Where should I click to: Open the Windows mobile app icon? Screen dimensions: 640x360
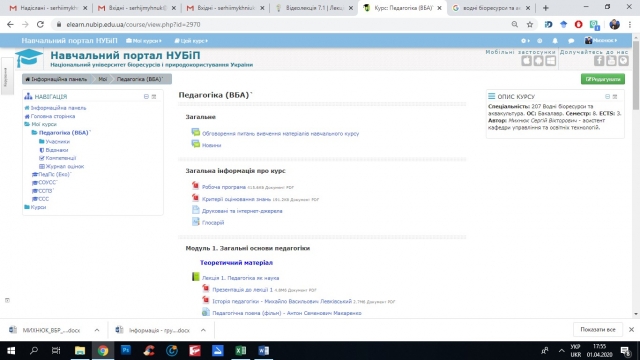pyautogui.click(x=551, y=61)
